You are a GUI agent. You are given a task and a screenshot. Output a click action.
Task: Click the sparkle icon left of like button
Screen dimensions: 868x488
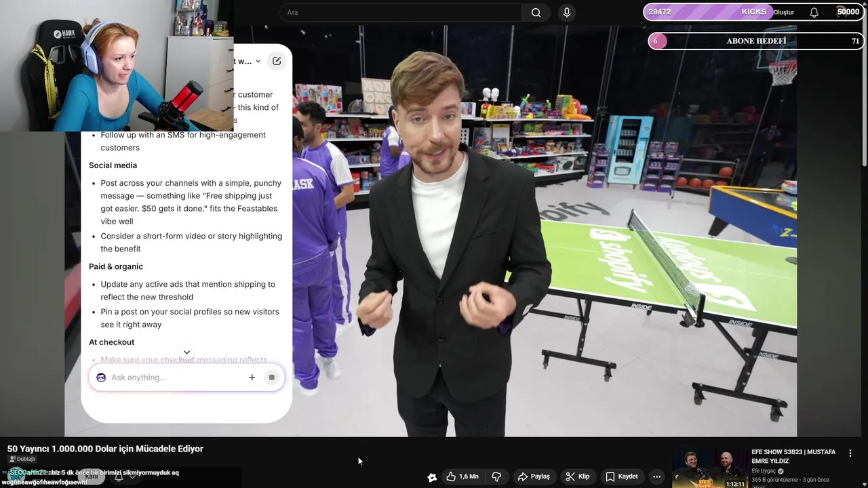432,477
